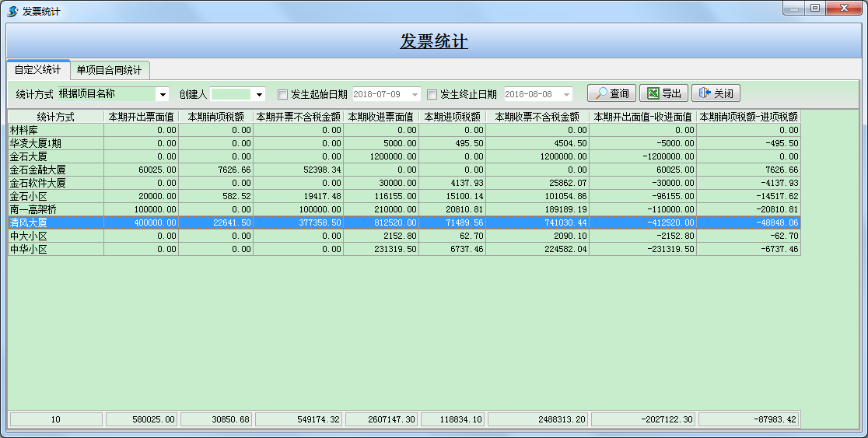The width and height of the screenshot is (868, 438).
Task: Sort by 本期开出票面值 column header
Action: [141, 117]
